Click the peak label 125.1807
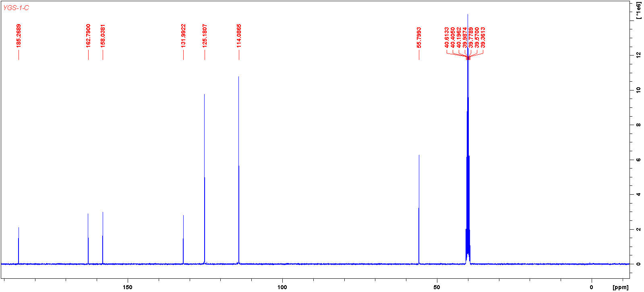 click(205, 36)
